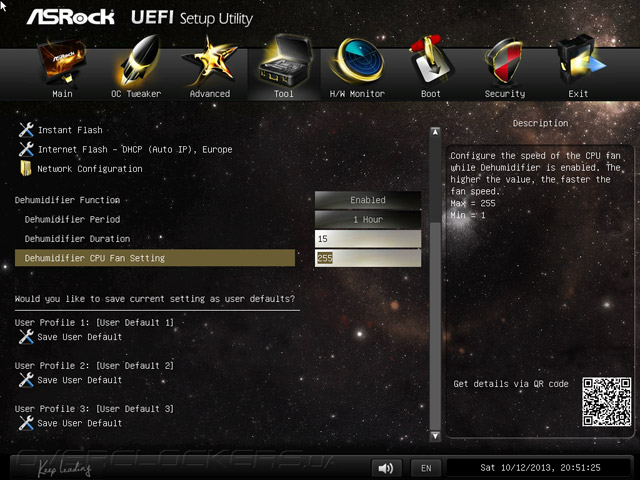Save User Default for Profile 1
This screenshot has width=640, height=480.
80,337
